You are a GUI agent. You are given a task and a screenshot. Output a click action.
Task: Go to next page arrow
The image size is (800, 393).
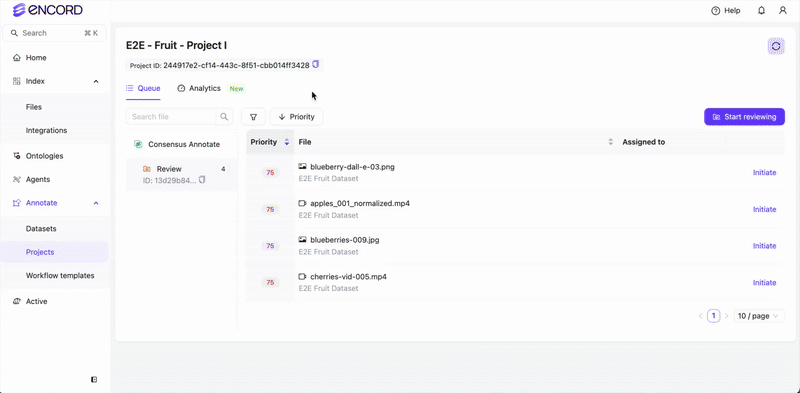pos(727,316)
